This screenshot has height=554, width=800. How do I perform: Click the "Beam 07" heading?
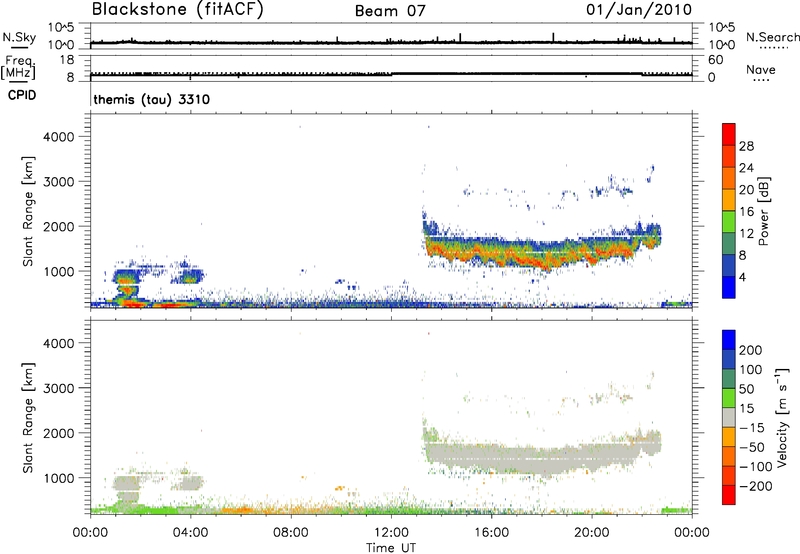click(390, 11)
